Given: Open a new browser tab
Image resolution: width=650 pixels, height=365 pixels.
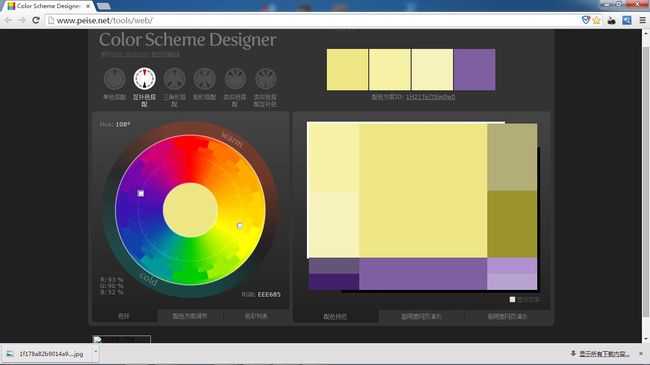Looking at the screenshot, I should pyautogui.click(x=104, y=6).
